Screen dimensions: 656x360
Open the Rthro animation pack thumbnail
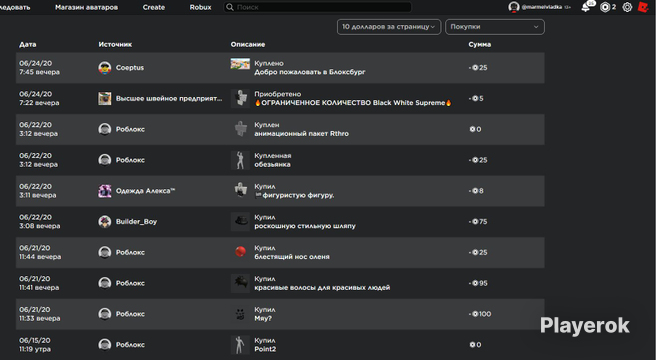point(240,129)
